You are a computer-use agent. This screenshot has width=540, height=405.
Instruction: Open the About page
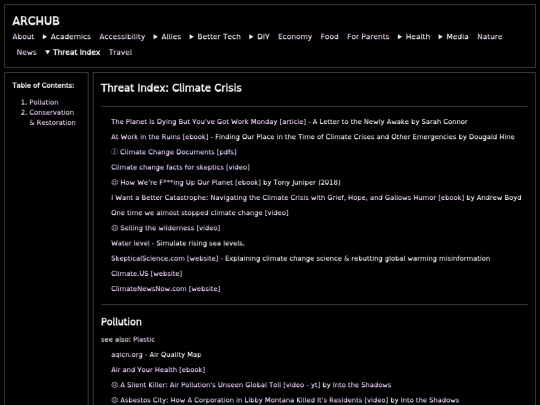coord(23,37)
